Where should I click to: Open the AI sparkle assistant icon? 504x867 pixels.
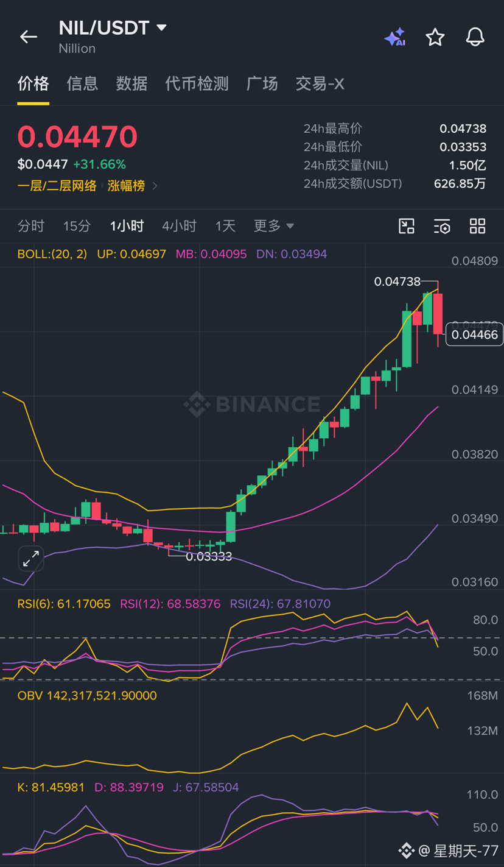click(x=395, y=37)
